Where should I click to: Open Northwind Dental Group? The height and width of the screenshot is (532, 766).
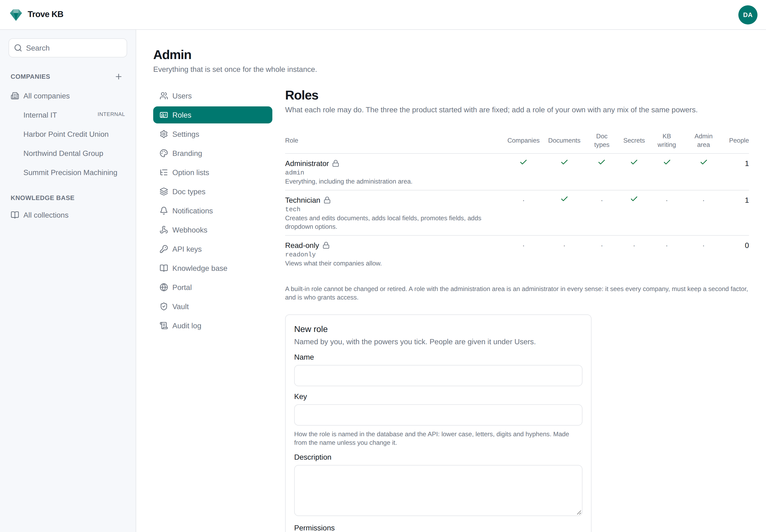click(x=68, y=153)
